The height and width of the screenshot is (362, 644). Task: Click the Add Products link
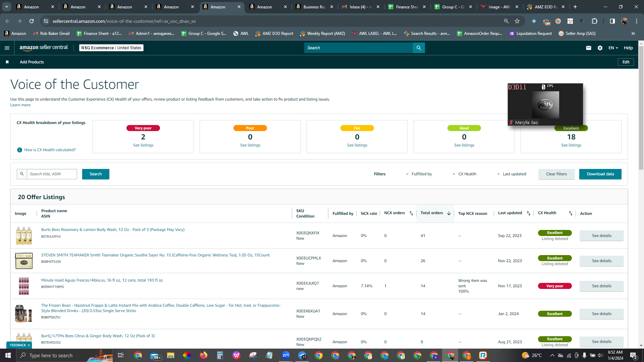tap(32, 62)
